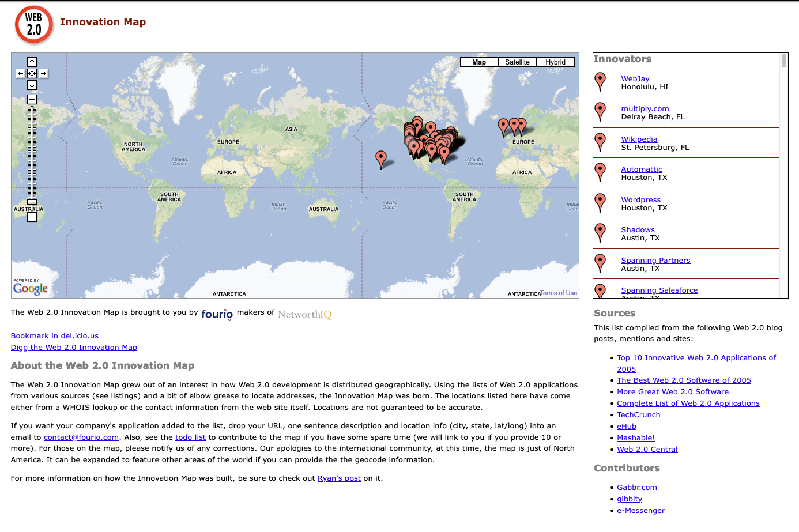Click the Innovation Map page title

[103, 22]
